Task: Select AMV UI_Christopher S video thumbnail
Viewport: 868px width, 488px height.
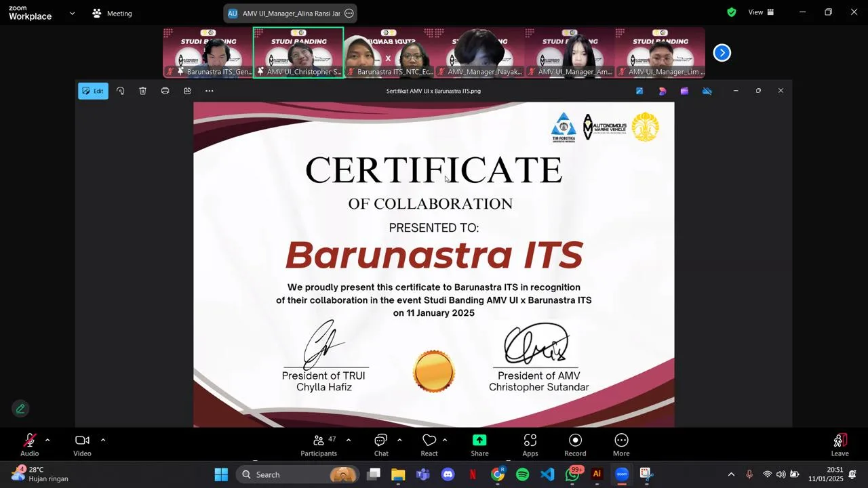Action: (x=298, y=53)
